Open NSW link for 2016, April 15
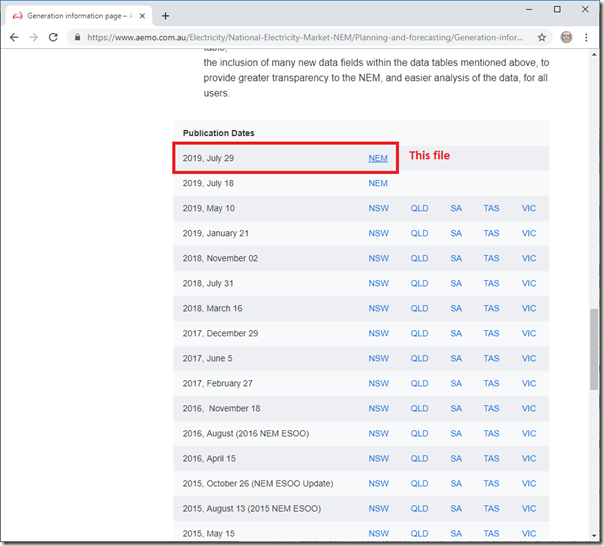 tap(379, 459)
